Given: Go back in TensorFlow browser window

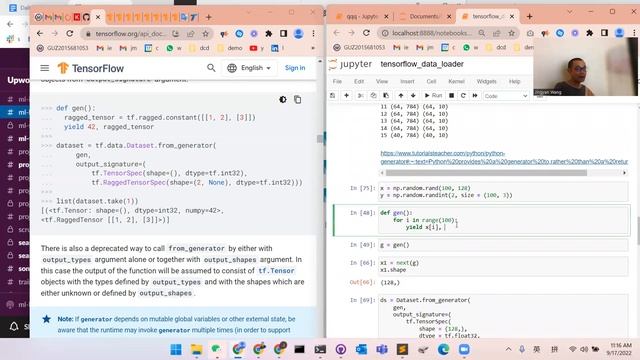Looking at the screenshot, I should tap(40, 33).
